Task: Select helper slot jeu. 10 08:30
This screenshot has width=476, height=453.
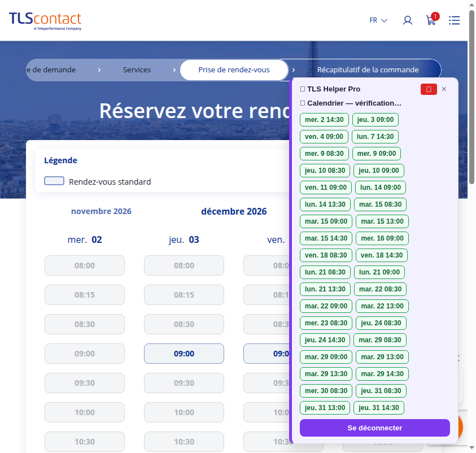Action: (325, 171)
